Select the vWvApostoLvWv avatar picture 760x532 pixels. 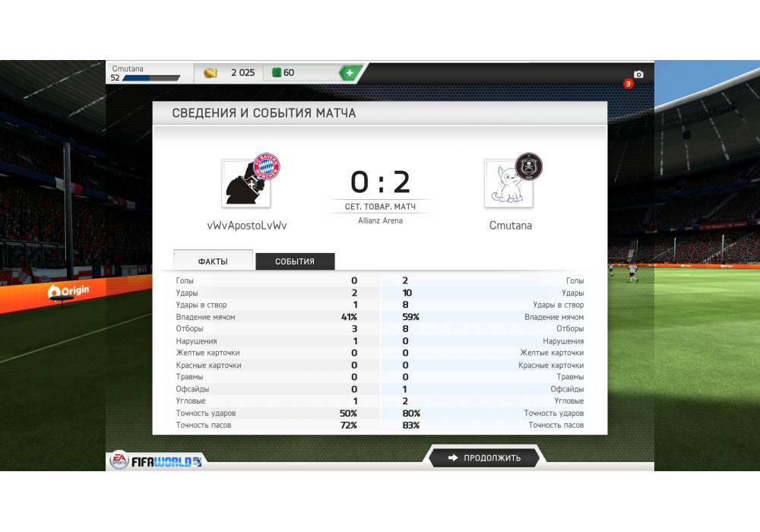[x=245, y=184]
